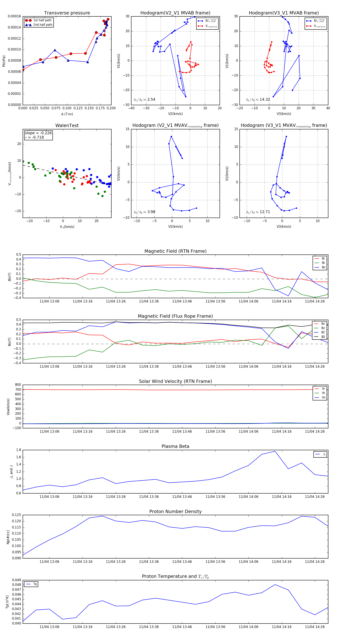Click the 'A (T·m)' x-axis label
Image resolution: width=351 pixels, height=644 pixels.
click(x=67, y=114)
